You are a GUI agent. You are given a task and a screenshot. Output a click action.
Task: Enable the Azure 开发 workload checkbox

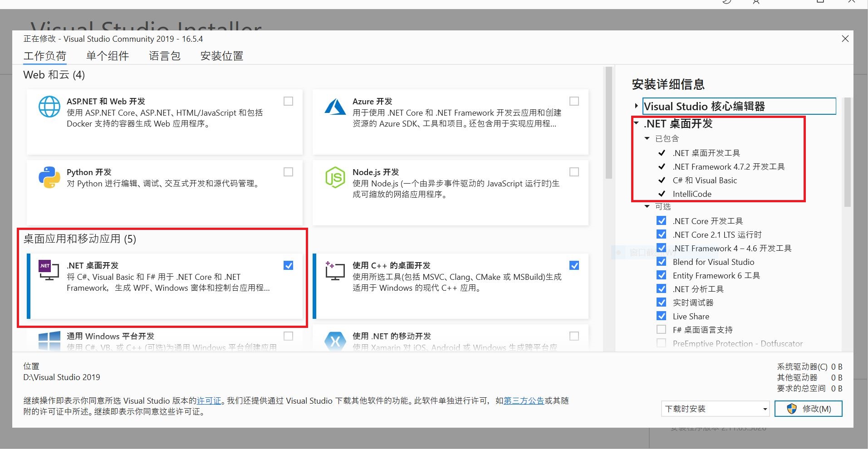coord(574,101)
